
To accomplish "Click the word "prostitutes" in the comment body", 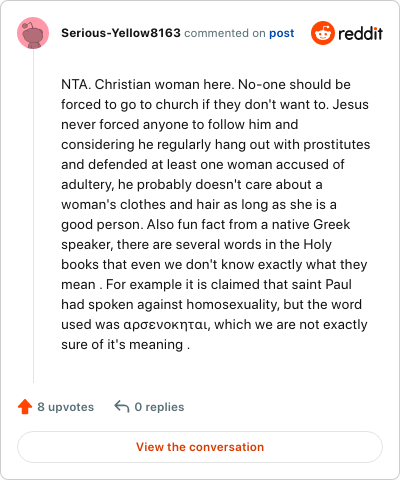I will [337, 145].
